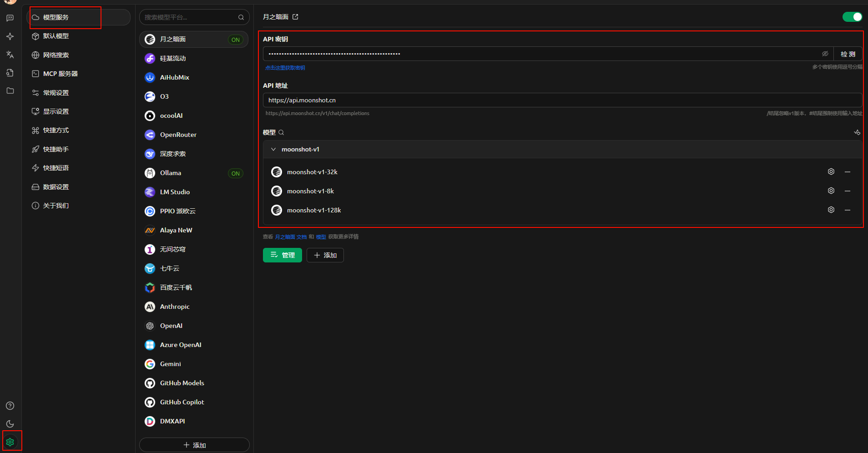Image resolution: width=868 pixels, height=453 pixels.
Task: Select Anthropic provider
Action: 194,307
